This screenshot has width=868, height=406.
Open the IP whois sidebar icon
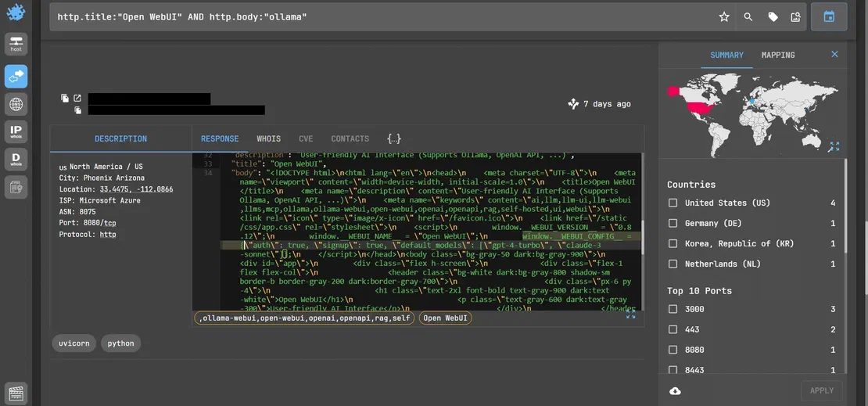point(16,131)
